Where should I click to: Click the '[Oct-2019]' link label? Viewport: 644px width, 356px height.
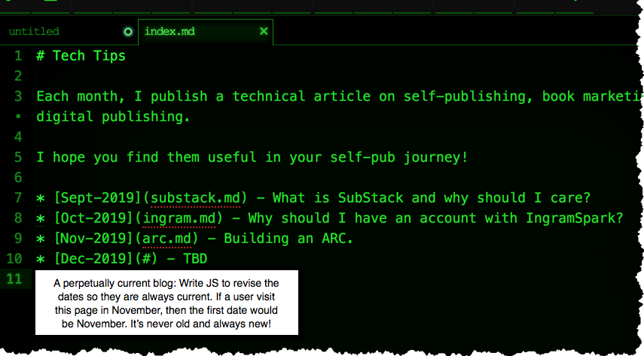click(93, 218)
